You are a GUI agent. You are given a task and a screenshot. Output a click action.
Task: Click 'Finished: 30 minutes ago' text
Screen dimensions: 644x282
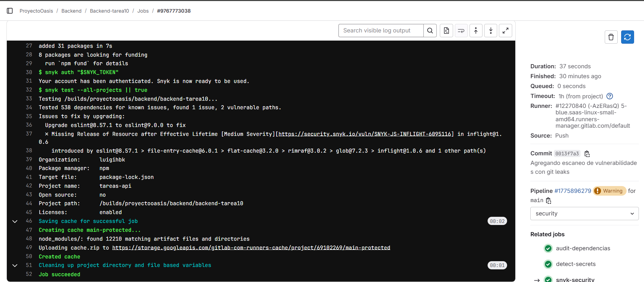[x=565, y=76]
